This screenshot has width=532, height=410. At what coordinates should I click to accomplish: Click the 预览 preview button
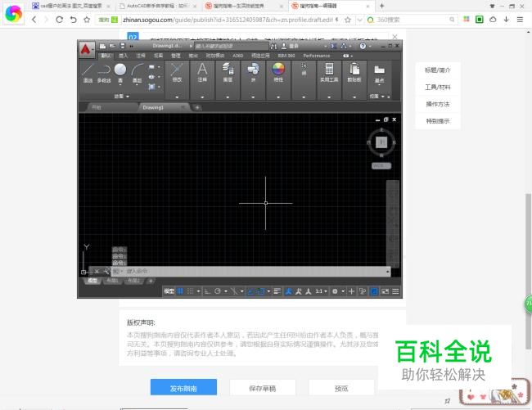point(341,387)
